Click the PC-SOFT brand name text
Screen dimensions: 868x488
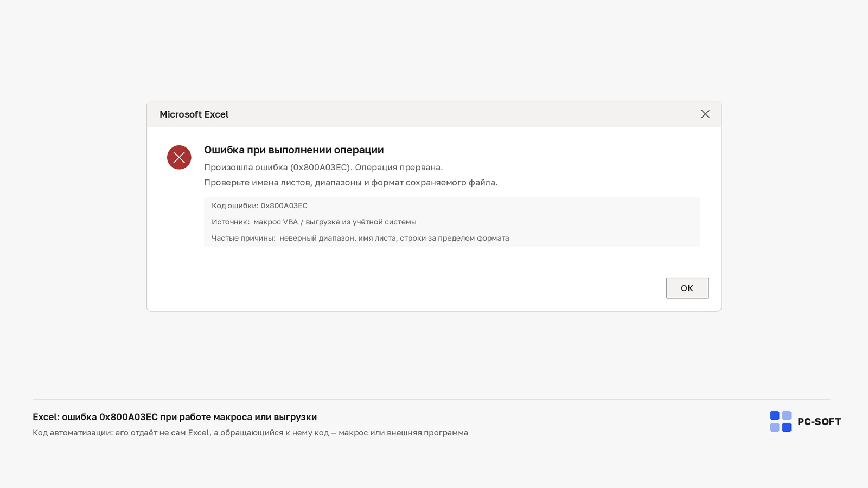[819, 422]
